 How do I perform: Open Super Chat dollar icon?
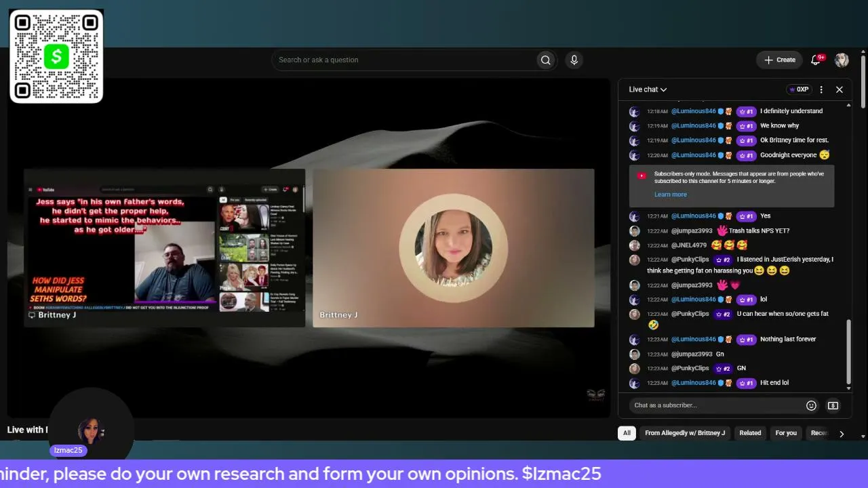[833, 405]
